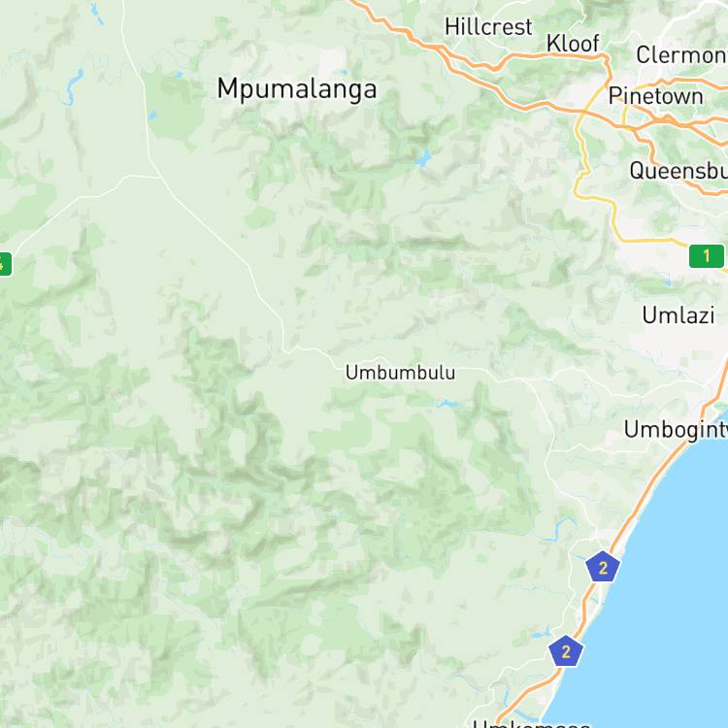Click the elongated reservoir west of Mpumalanga
This screenshot has height=728, width=728.
(75, 86)
